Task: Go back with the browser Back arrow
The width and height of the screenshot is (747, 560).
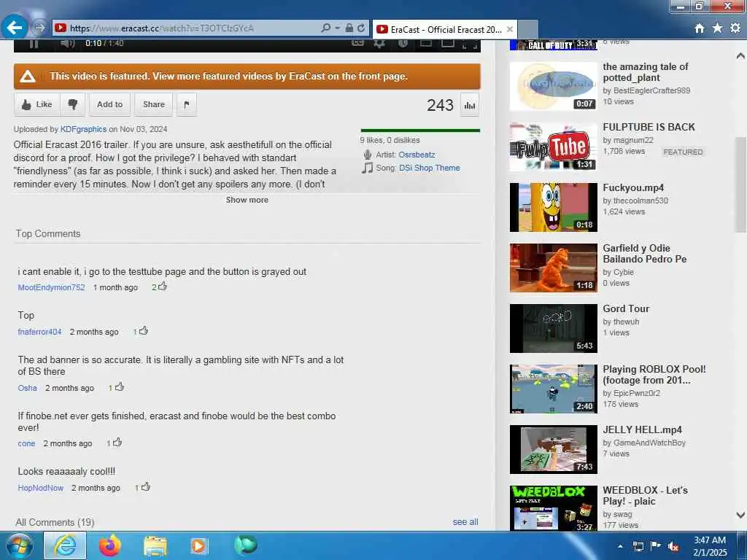Action: pyautogui.click(x=15, y=28)
